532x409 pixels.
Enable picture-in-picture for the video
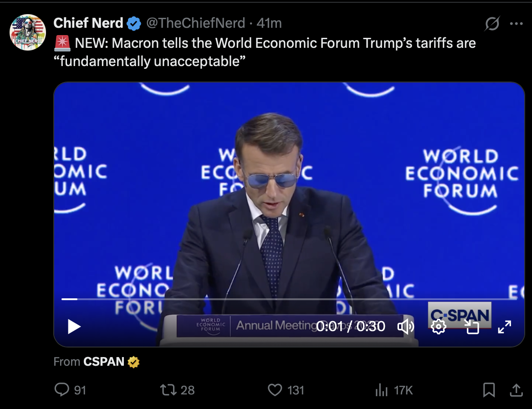click(471, 326)
